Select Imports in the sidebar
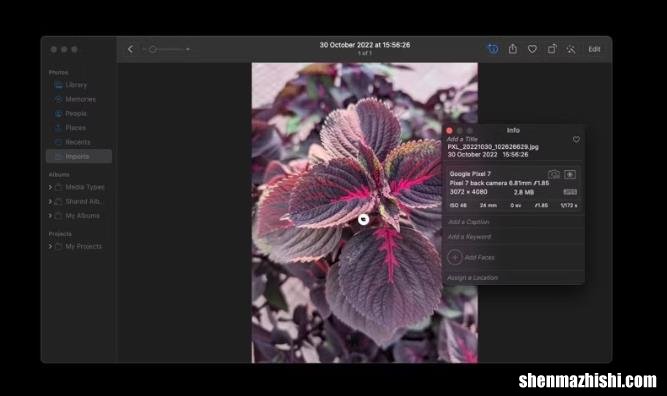The image size is (667, 396). click(79, 156)
